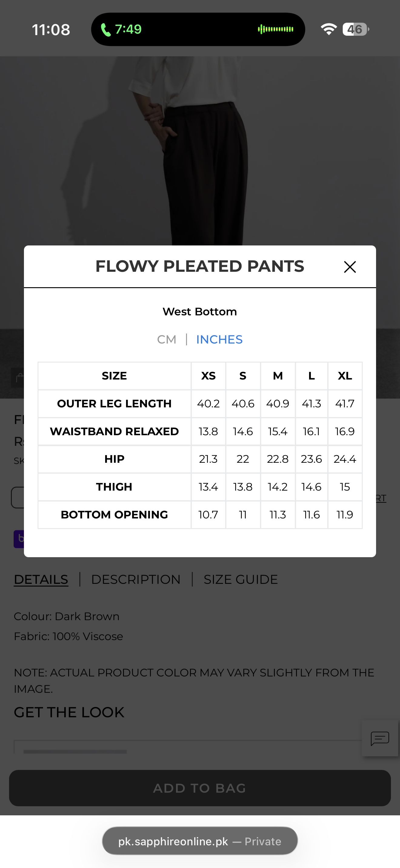Tap the XS size column header
The image size is (400, 868).
pos(208,376)
